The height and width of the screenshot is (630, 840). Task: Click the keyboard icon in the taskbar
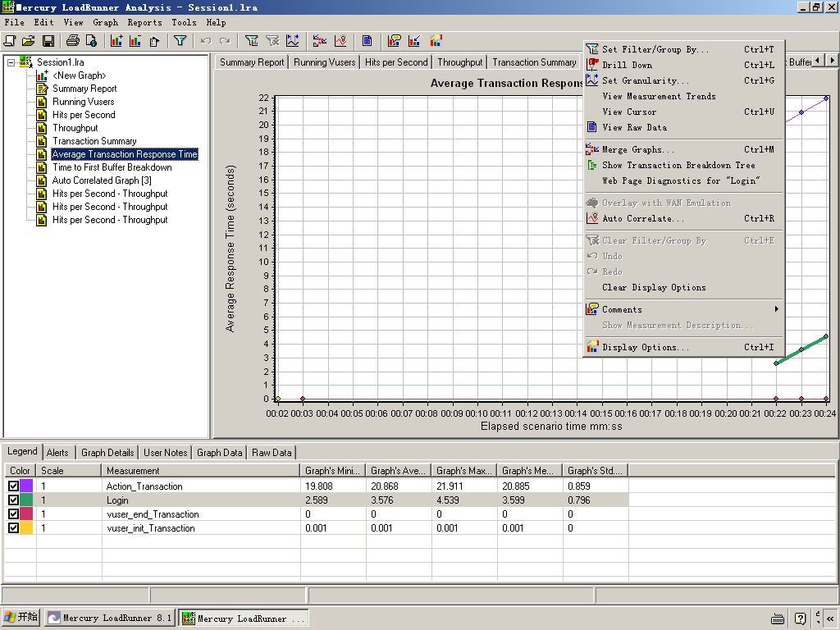(x=778, y=619)
